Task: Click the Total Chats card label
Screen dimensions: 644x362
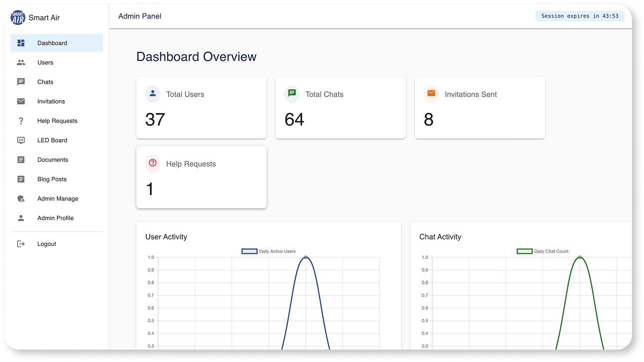Action: (x=324, y=94)
